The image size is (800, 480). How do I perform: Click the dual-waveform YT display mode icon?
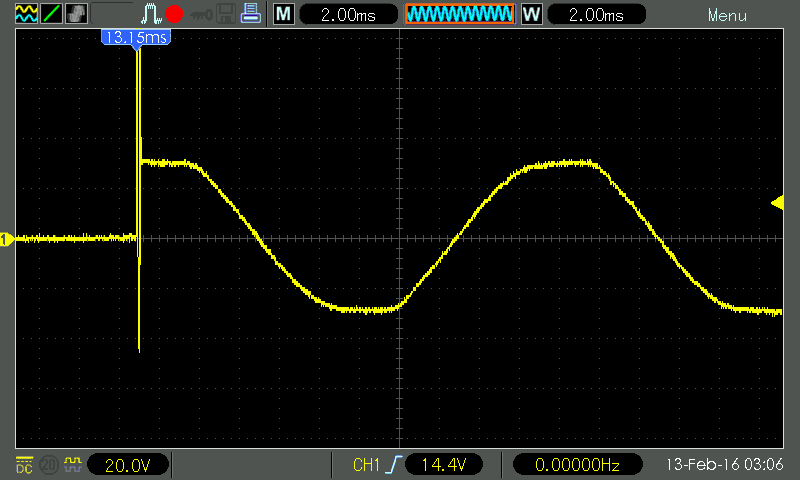pos(26,14)
